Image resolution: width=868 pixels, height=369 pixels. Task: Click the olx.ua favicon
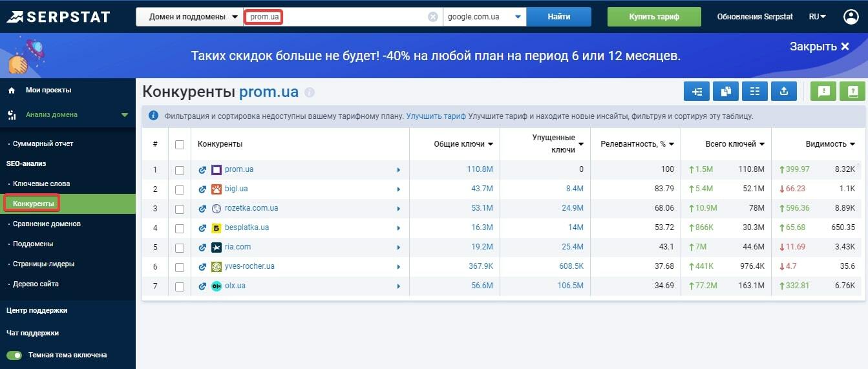click(x=217, y=286)
